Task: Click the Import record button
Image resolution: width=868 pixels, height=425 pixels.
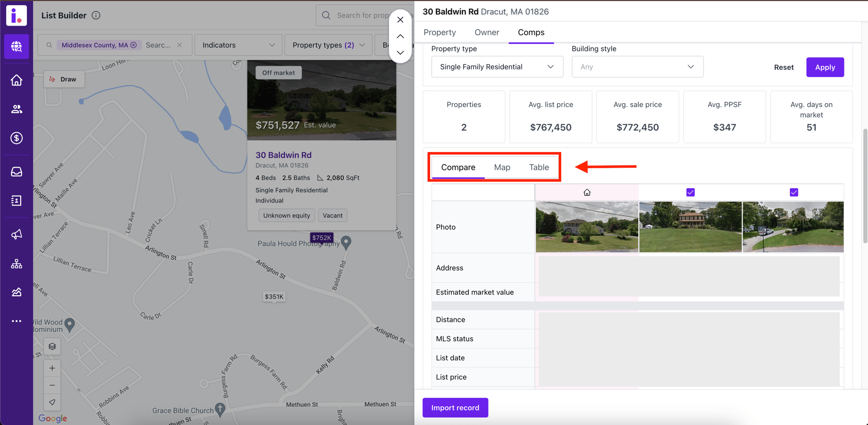Action: [455, 408]
